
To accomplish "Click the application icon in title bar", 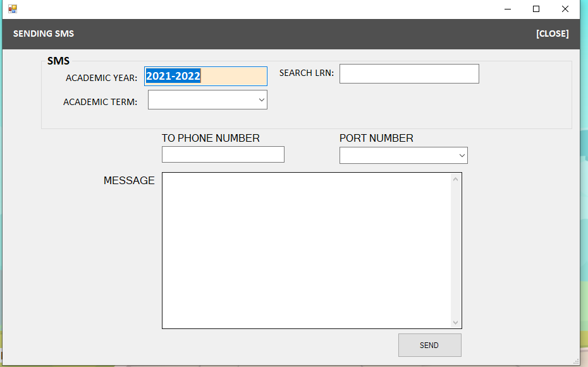I will point(13,9).
